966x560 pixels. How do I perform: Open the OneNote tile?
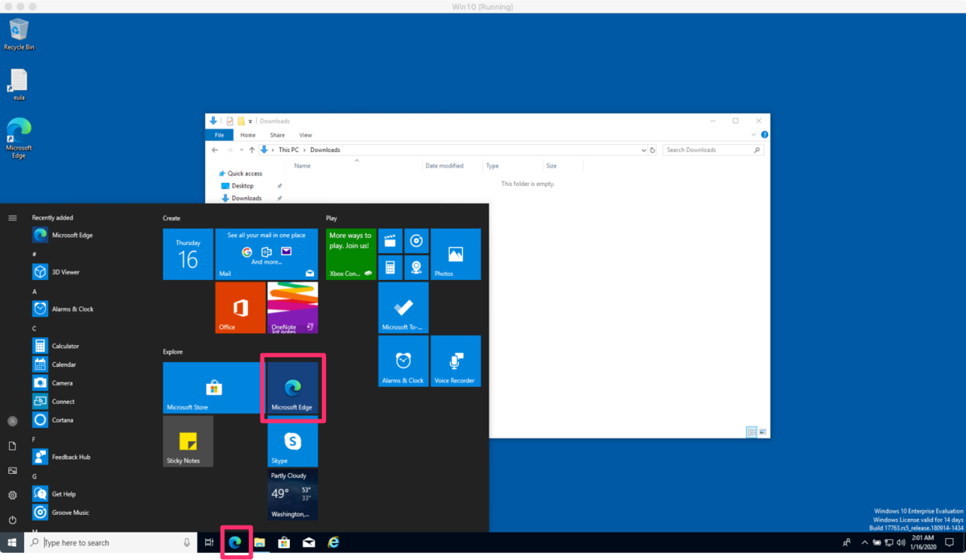point(293,307)
